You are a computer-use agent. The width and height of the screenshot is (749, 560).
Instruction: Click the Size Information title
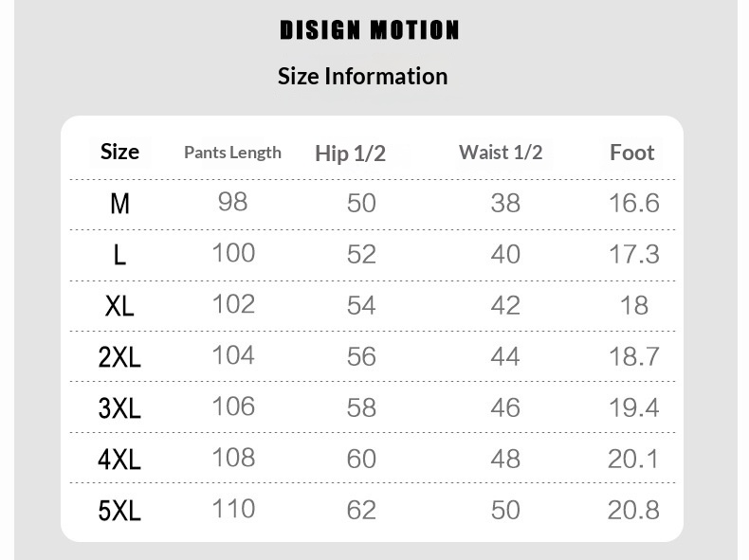point(362,76)
